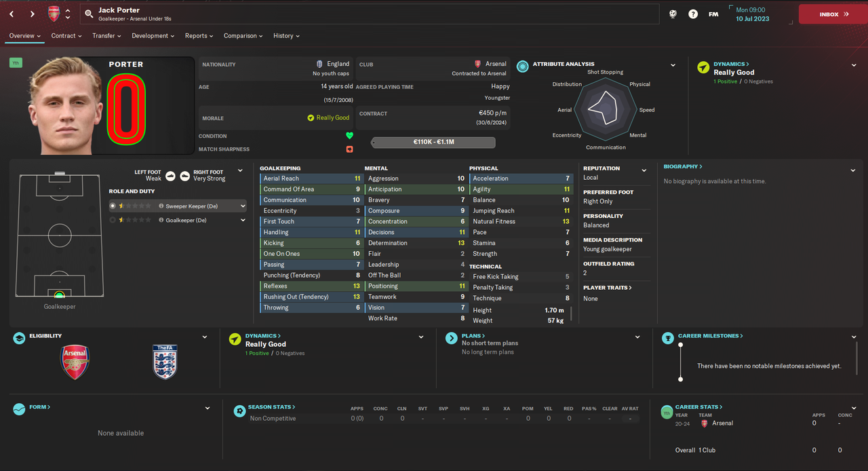Click the Form wave icon

tap(19, 409)
